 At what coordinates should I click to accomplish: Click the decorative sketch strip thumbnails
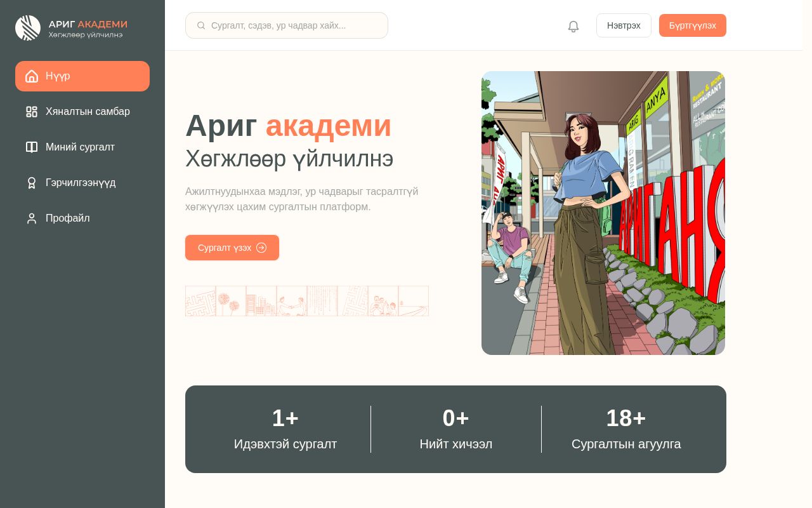(307, 301)
